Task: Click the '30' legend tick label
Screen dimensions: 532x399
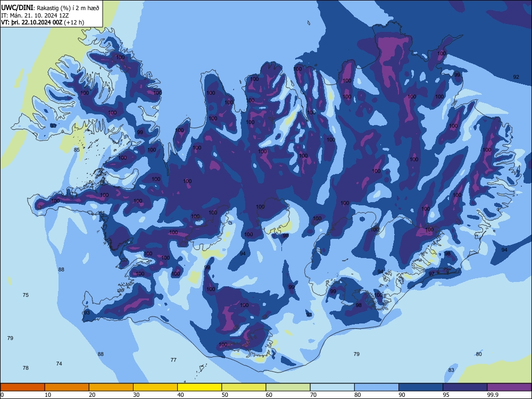Action: coord(136,395)
